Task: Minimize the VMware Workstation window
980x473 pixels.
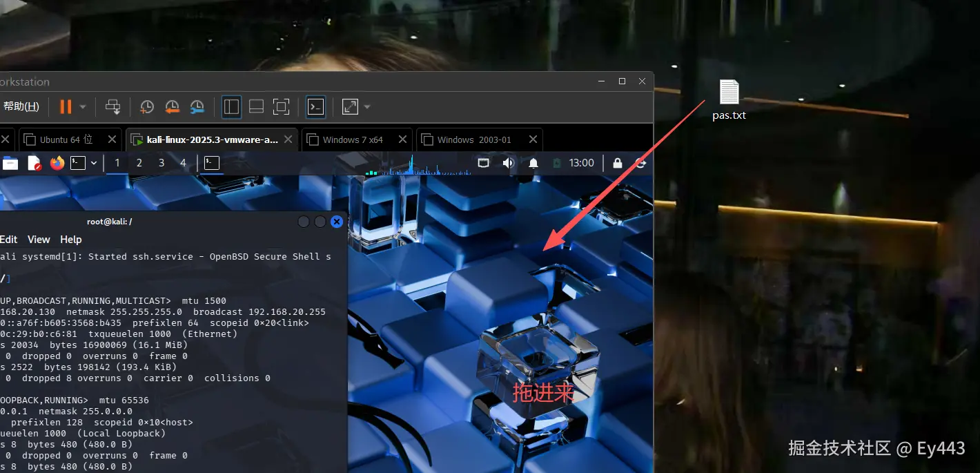Action: coord(602,81)
